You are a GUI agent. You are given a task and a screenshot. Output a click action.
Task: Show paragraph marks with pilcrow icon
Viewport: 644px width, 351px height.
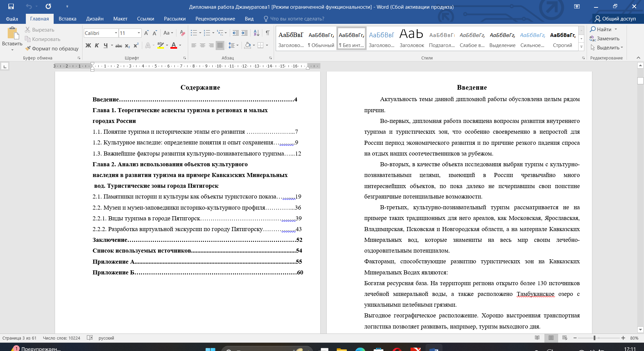(x=268, y=33)
